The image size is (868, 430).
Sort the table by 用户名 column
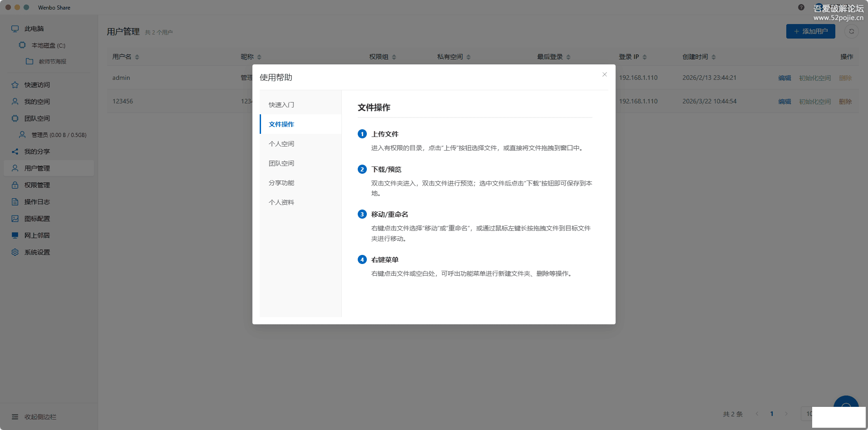point(137,57)
